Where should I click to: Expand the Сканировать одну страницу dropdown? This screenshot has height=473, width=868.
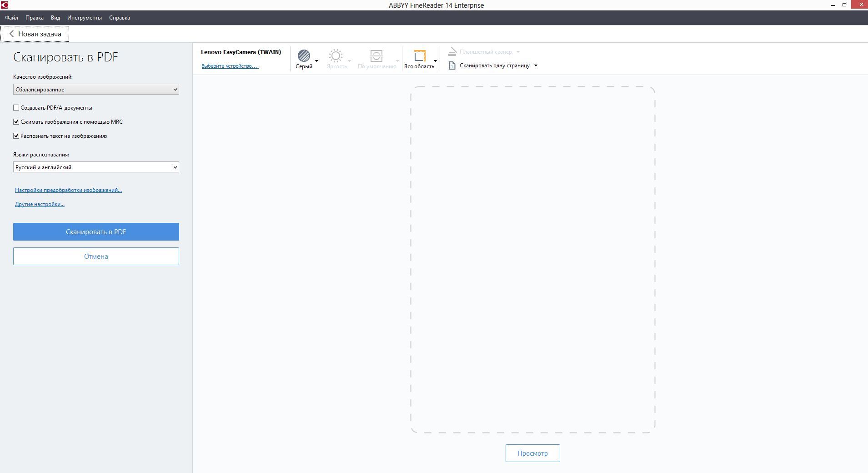tap(536, 65)
